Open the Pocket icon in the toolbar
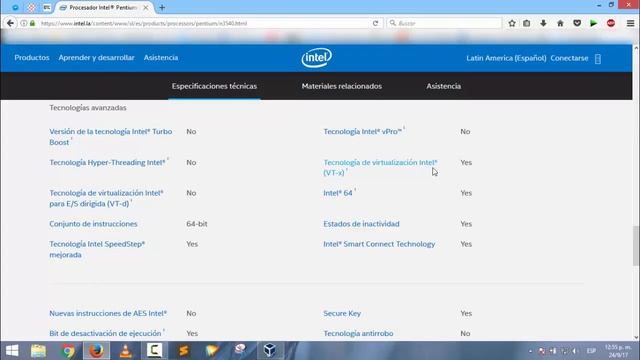640x360 pixels. point(577,23)
